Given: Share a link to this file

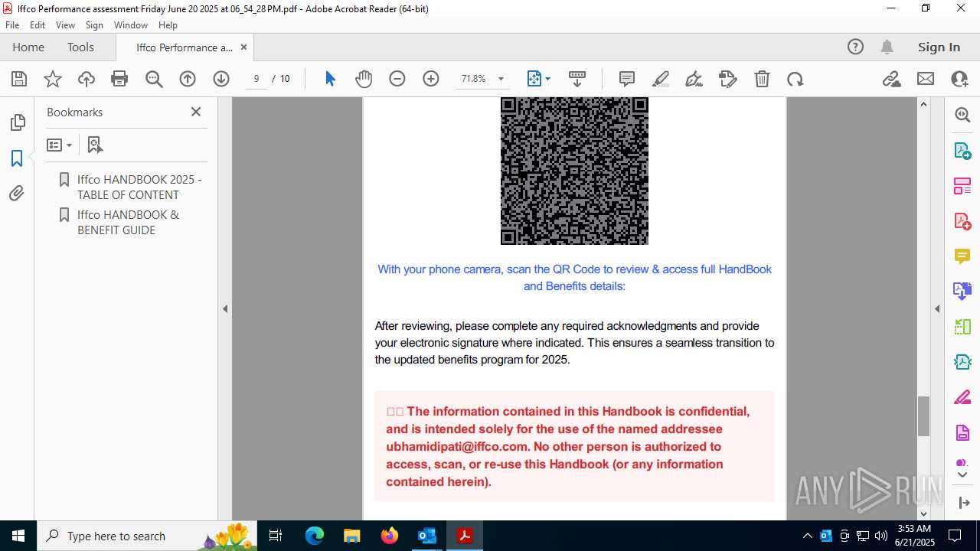Looking at the screenshot, I should point(892,79).
